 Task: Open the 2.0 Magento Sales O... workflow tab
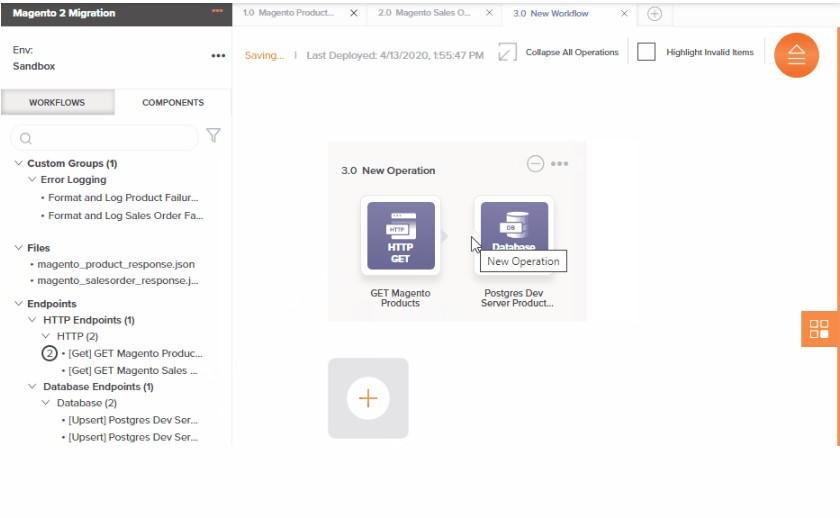click(x=424, y=13)
